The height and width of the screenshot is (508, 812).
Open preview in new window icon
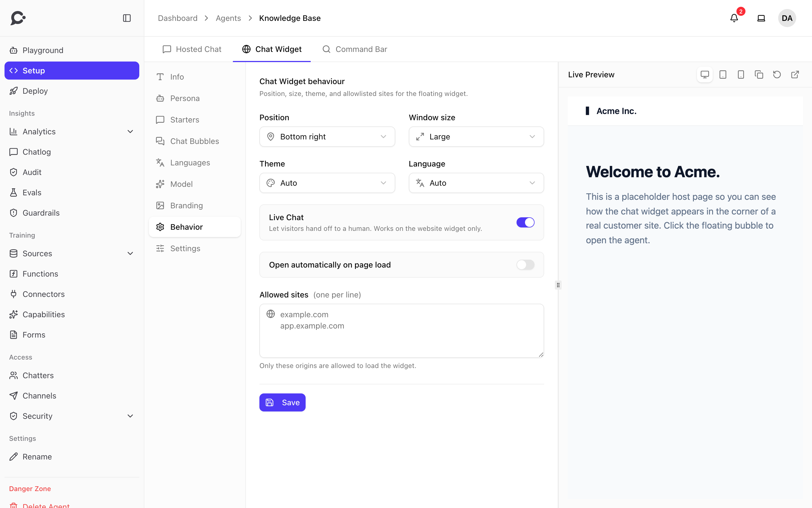coord(795,75)
